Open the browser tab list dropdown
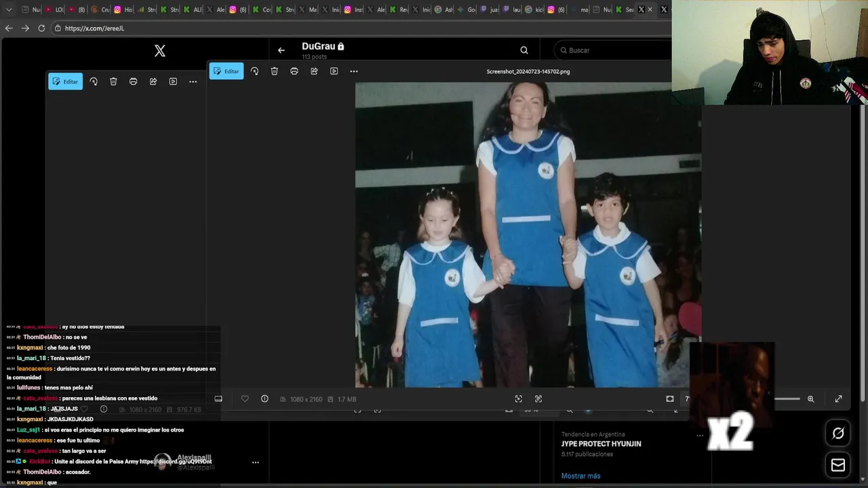Screen dimensions: 868x488 pos(9,9)
